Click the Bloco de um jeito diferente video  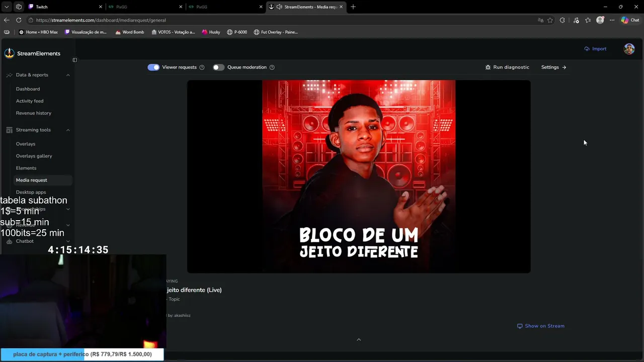[x=359, y=176]
